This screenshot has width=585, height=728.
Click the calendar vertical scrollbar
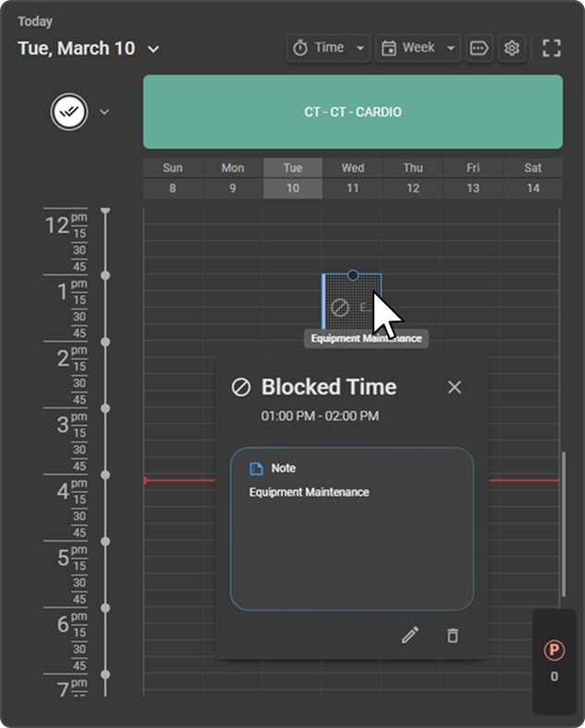tap(564, 524)
